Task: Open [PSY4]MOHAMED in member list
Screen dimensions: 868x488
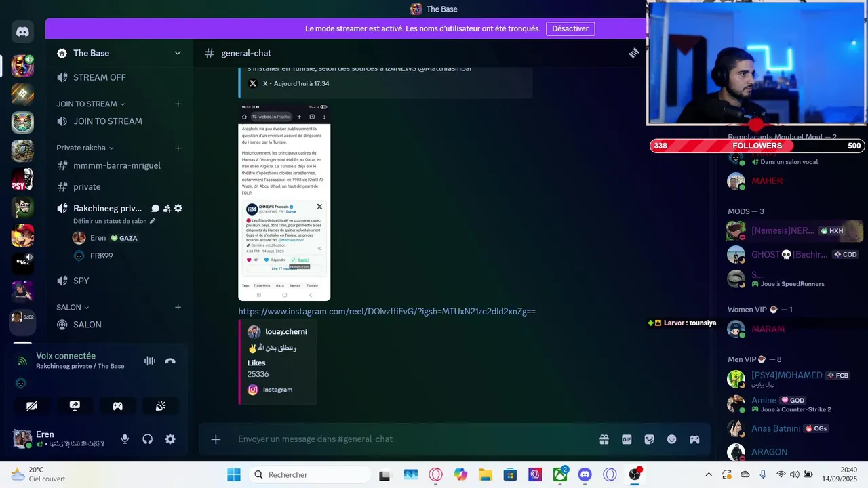Action: click(787, 375)
